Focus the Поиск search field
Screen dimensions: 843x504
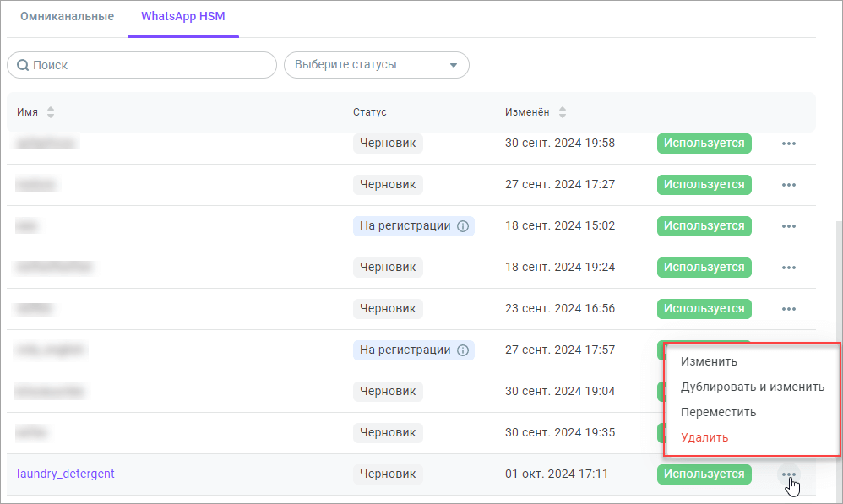[142, 65]
